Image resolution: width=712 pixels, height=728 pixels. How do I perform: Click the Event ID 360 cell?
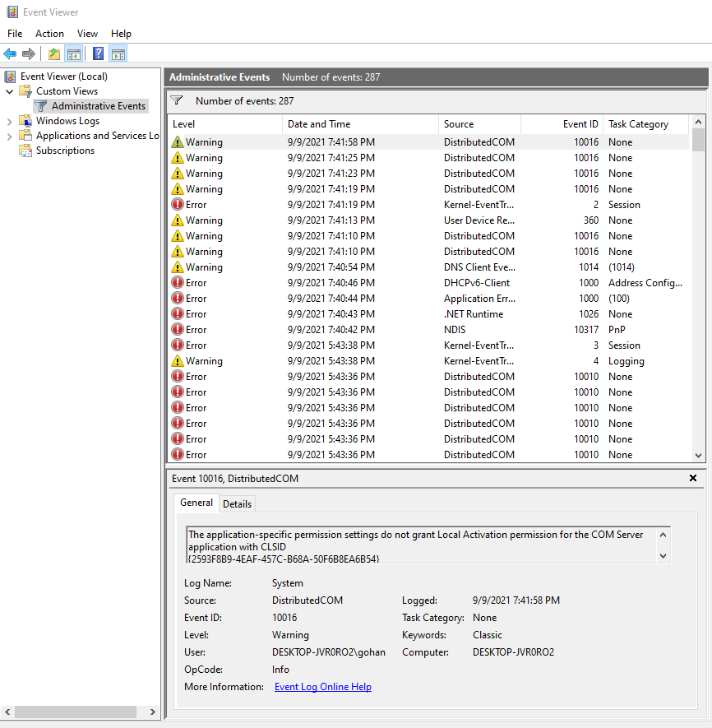591,220
